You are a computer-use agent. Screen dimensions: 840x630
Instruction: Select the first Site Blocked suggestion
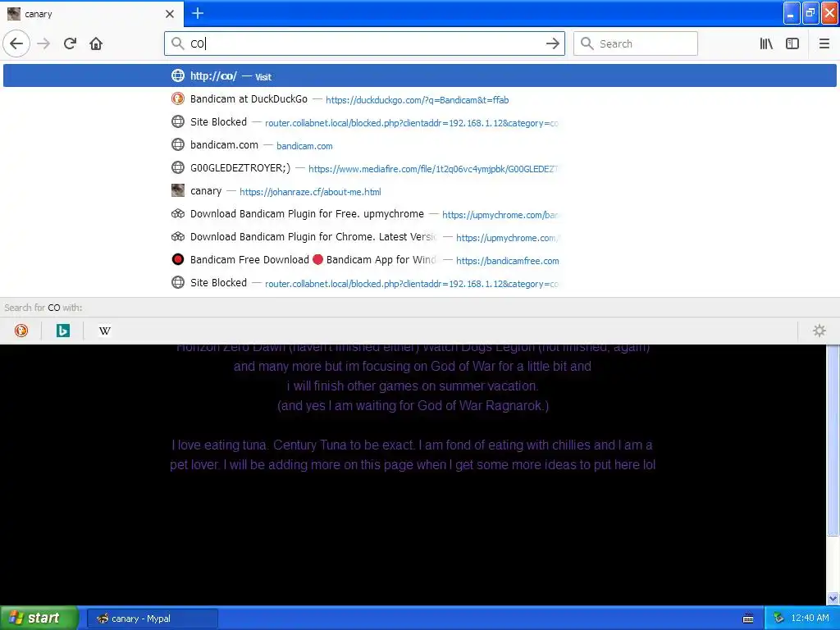click(420, 122)
